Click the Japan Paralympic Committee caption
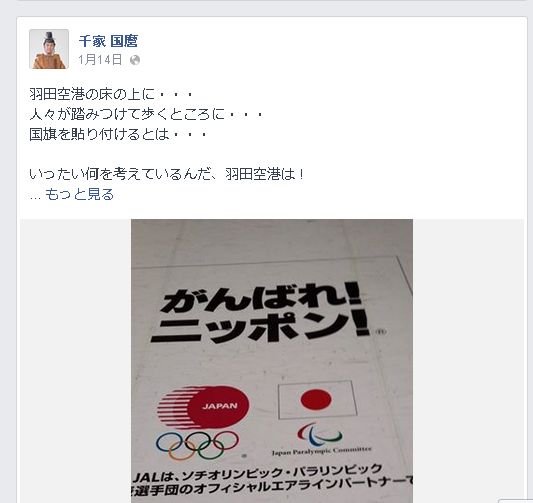This screenshot has height=503, width=533. click(x=322, y=451)
